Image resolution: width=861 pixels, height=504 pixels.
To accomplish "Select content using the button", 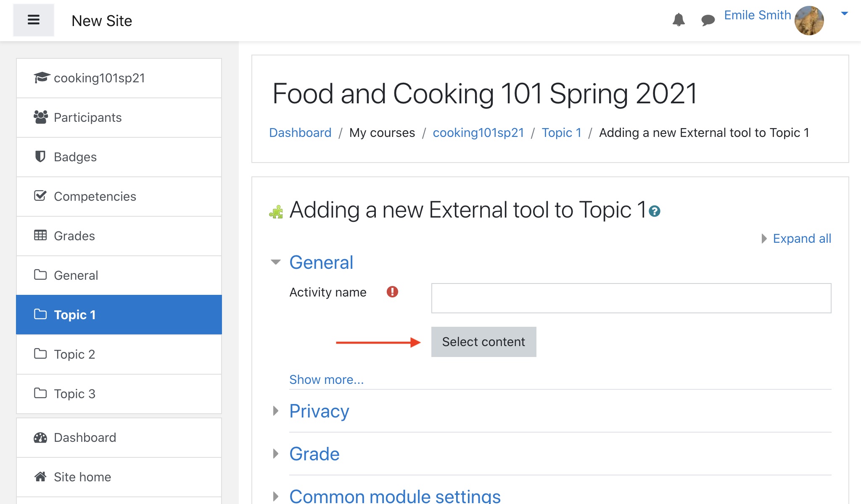I will pos(483,341).
